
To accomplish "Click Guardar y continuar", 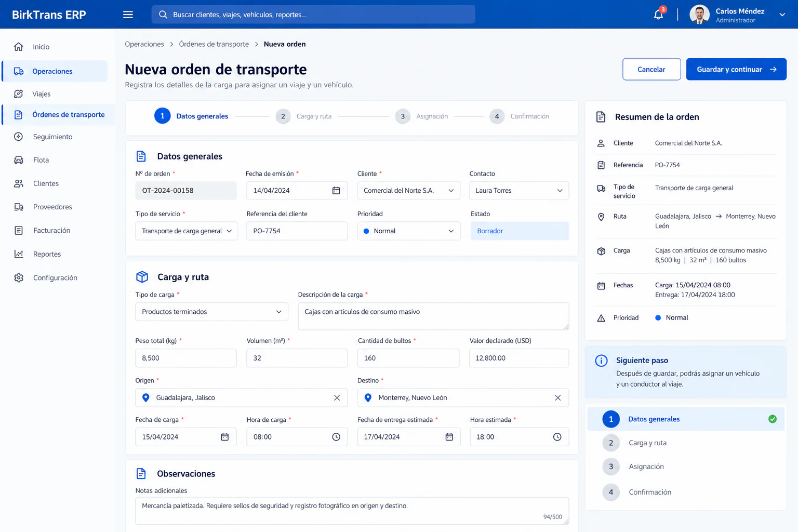I will click(736, 69).
